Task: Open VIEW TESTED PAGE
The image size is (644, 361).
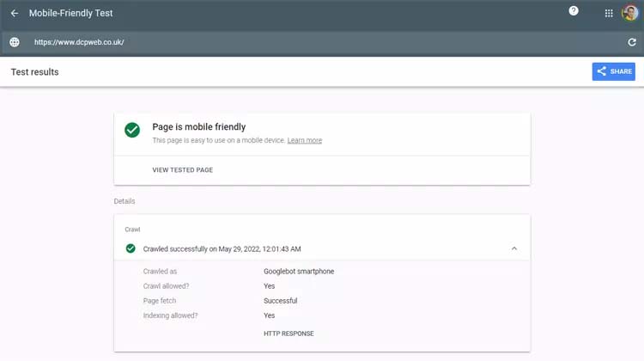Action: click(x=182, y=170)
